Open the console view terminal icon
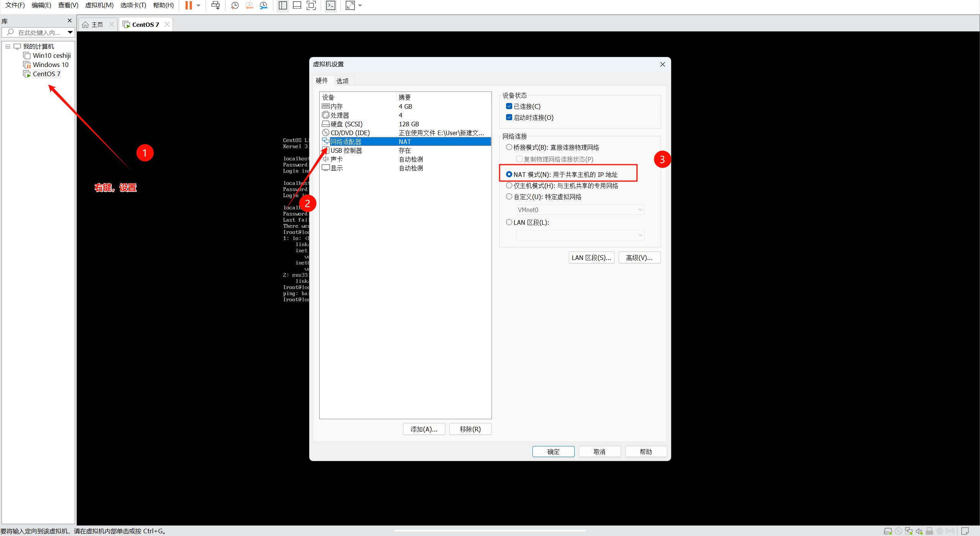 tap(330, 5)
